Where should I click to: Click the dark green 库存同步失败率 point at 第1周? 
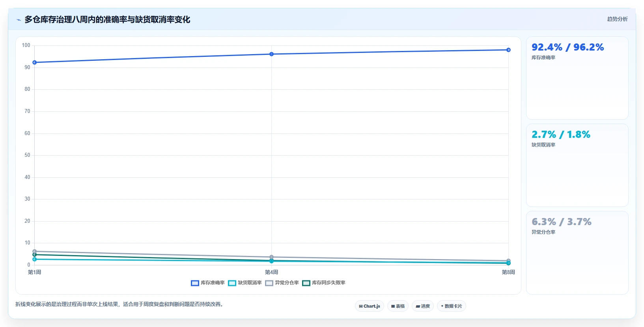tap(35, 255)
